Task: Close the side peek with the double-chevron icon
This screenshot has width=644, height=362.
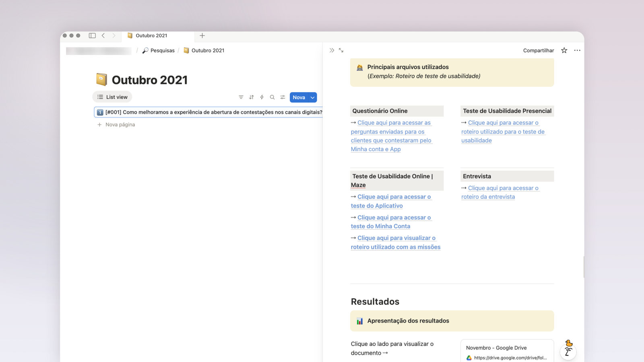Action: click(x=331, y=50)
